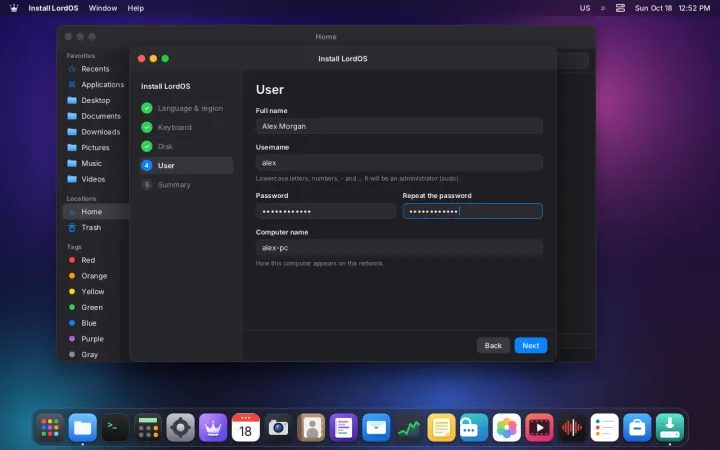Click the Username field

pos(399,163)
